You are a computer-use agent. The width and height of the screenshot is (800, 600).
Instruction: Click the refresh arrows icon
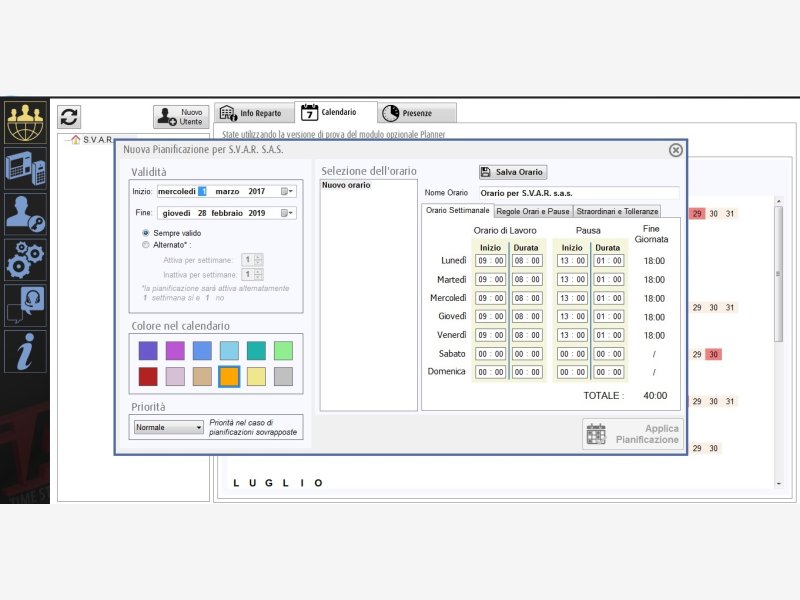point(69,117)
